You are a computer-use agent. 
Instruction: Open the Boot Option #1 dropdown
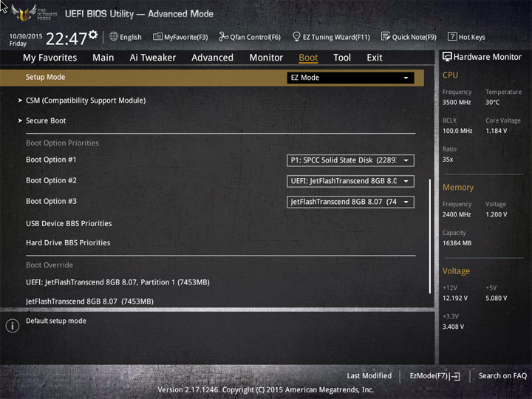click(x=350, y=160)
